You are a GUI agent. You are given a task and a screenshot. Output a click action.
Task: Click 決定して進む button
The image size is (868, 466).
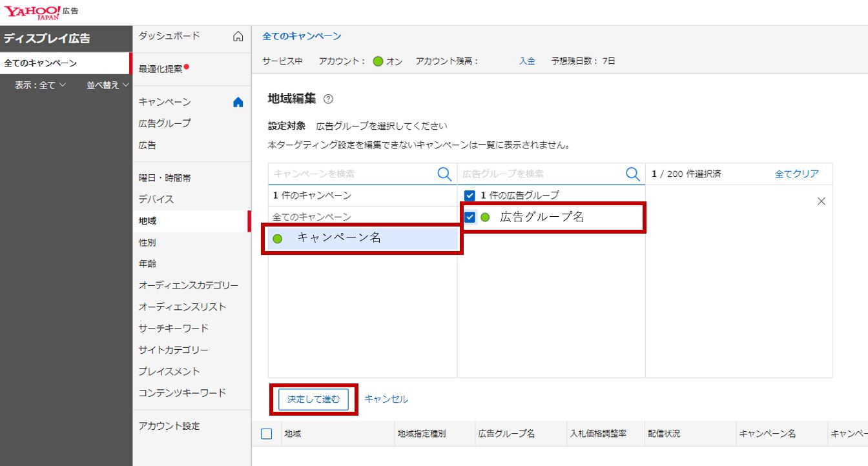click(313, 399)
